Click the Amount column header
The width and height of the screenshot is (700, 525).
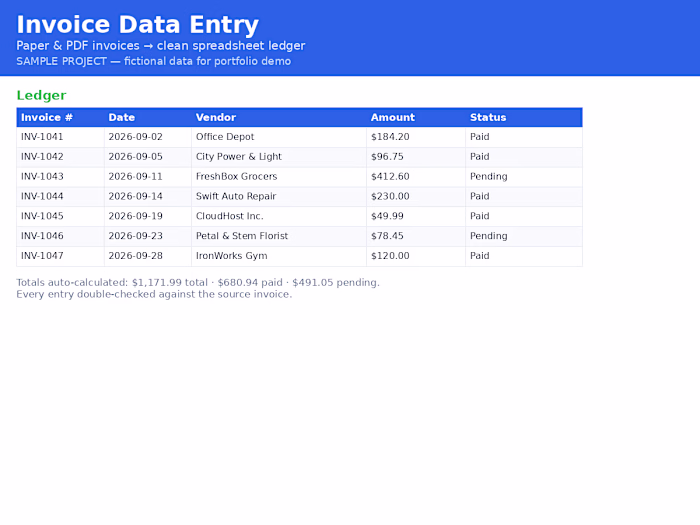tap(416, 117)
